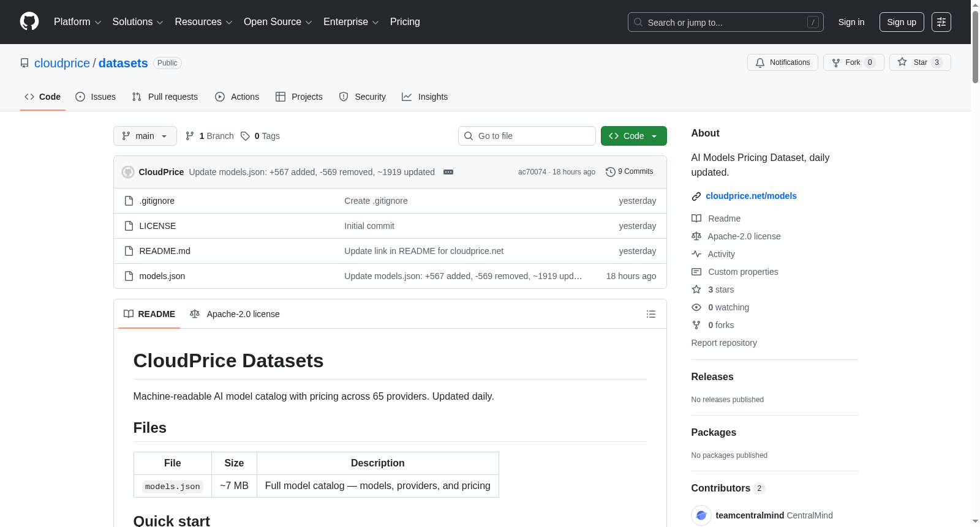980x527 pixels.
Task: Click the link icon beside cloudprice.net/models
Action: [696, 196]
